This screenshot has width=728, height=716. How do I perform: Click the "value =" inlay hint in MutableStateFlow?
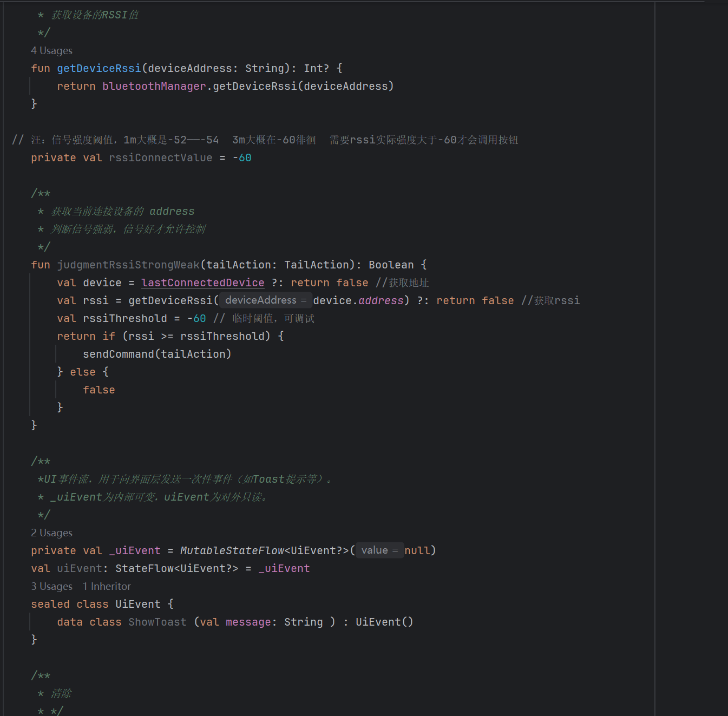tap(379, 550)
